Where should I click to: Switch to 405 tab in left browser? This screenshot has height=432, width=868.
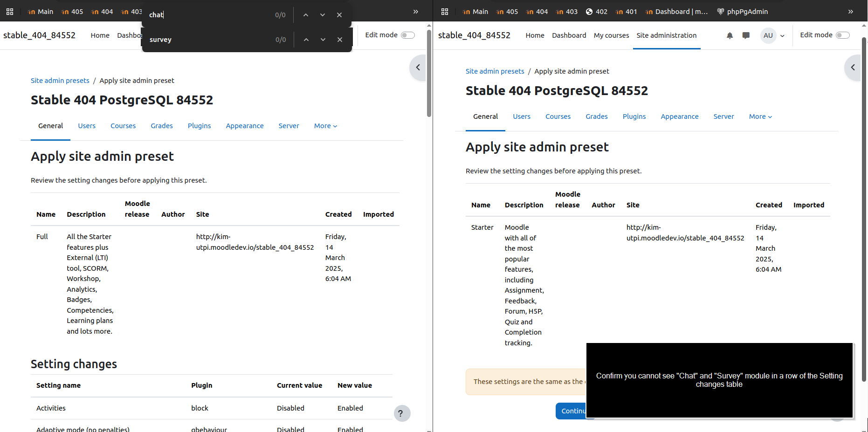pos(72,12)
